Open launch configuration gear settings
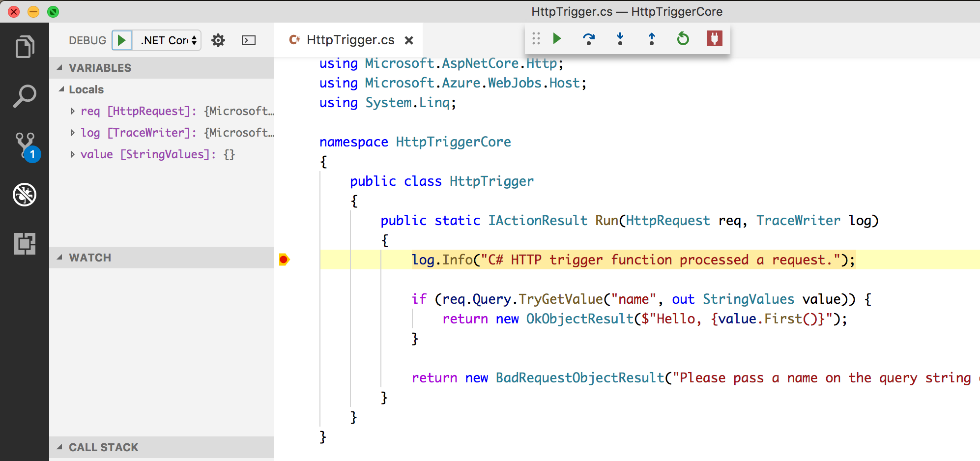Screen dimensions: 980x461 click(218, 40)
